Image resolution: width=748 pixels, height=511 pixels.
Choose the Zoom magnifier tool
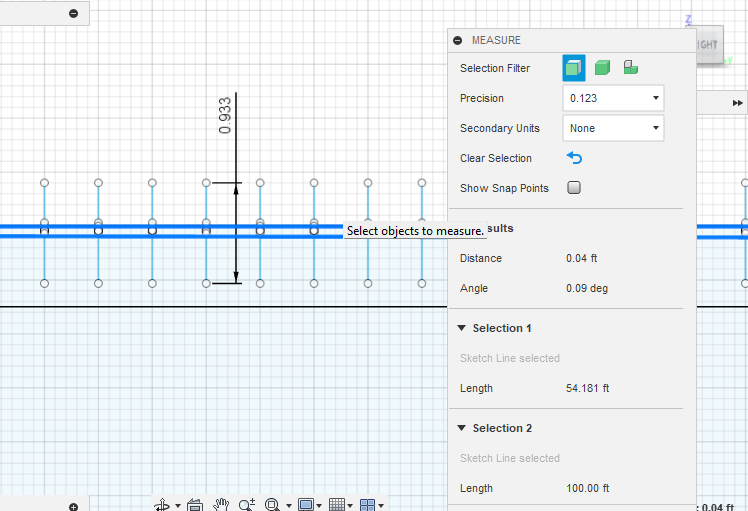[x=247, y=505]
